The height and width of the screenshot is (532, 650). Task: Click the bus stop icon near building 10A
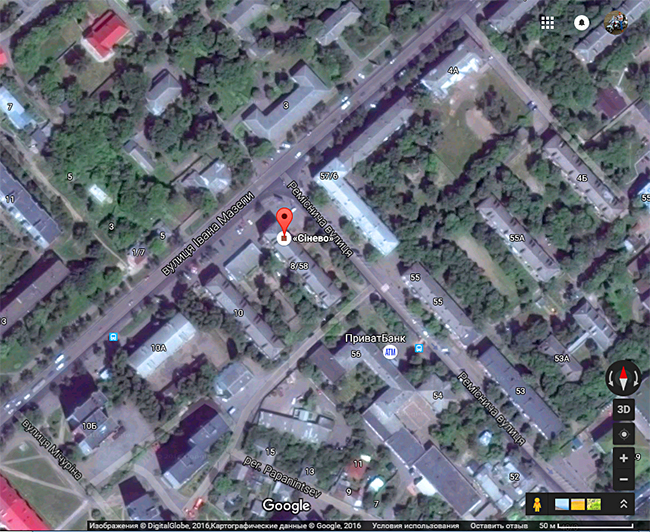114,337
